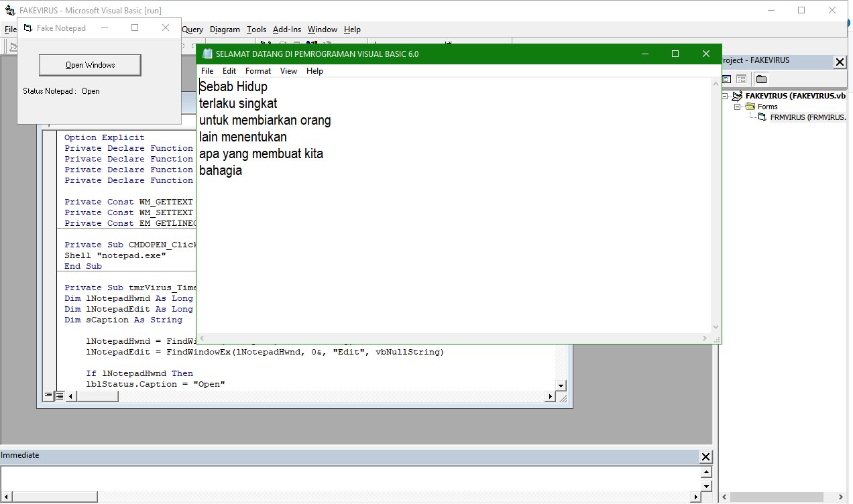The width and height of the screenshot is (853, 504).
Task: Open the Visual Basic Diagram menu
Action: (225, 29)
